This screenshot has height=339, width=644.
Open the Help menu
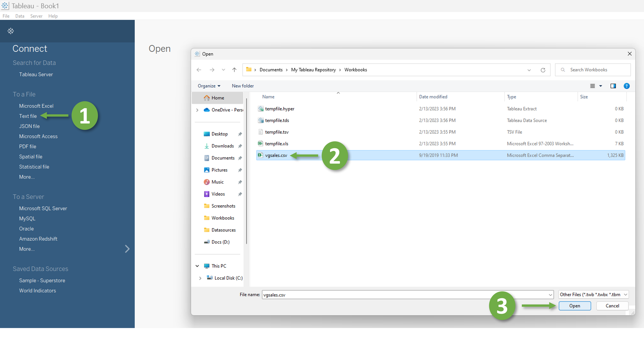[x=53, y=16]
